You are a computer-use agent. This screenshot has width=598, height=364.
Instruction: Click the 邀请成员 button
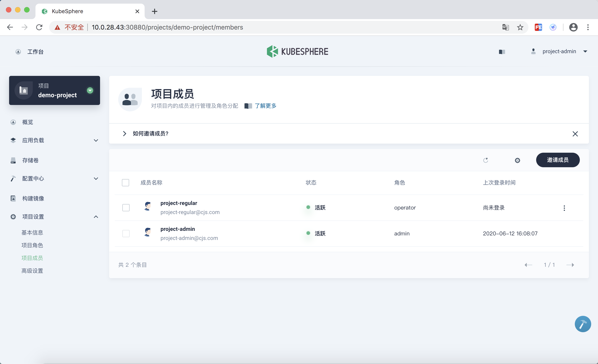click(x=558, y=160)
